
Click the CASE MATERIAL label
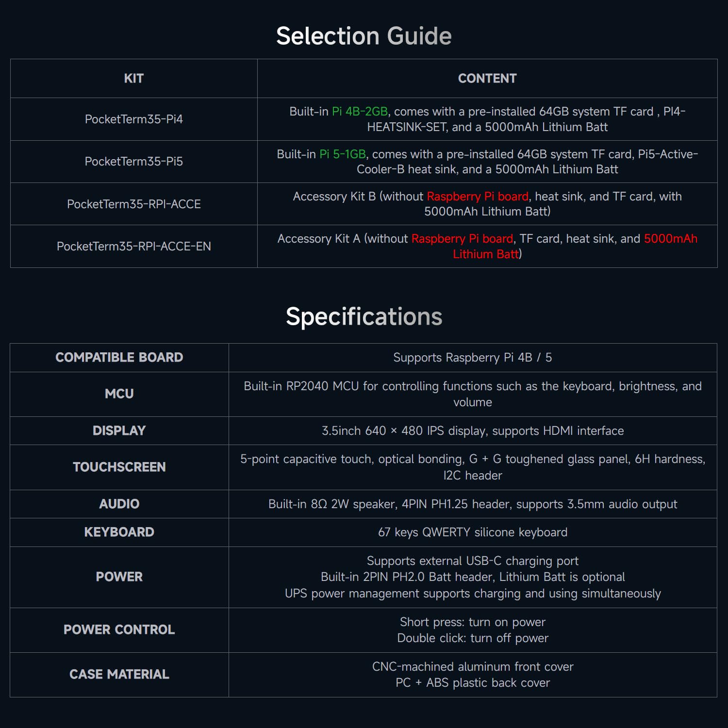tap(119, 675)
